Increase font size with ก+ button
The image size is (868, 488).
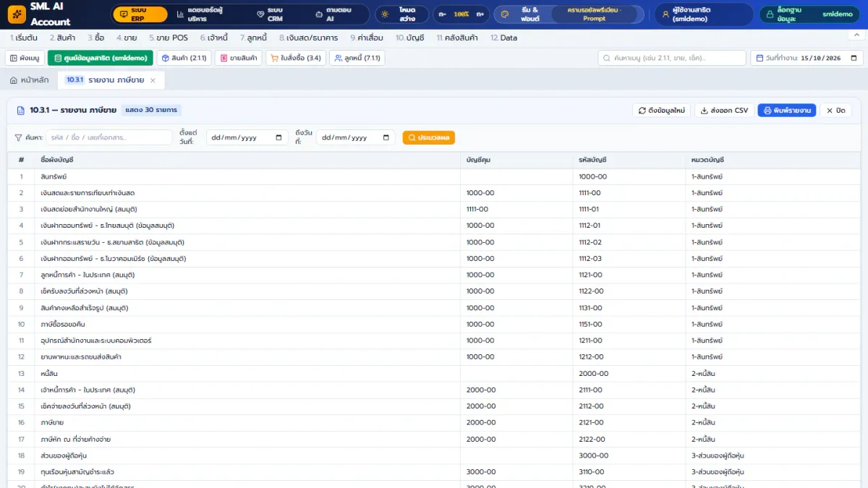tap(480, 14)
